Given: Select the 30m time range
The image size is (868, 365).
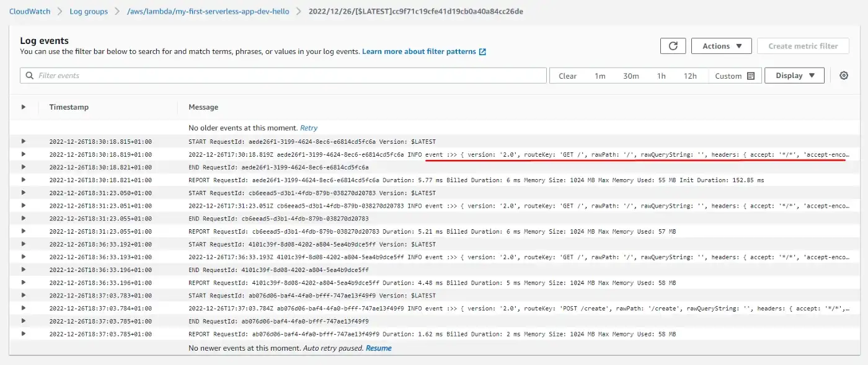Looking at the screenshot, I should pos(631,76).
